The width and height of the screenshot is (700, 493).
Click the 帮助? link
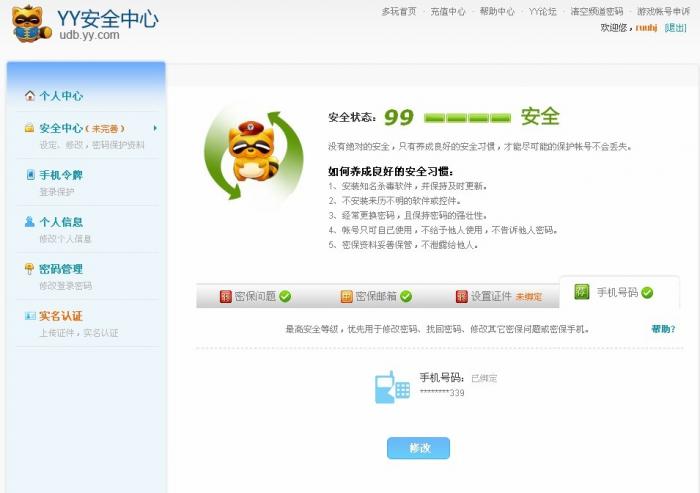click(663, 329)
